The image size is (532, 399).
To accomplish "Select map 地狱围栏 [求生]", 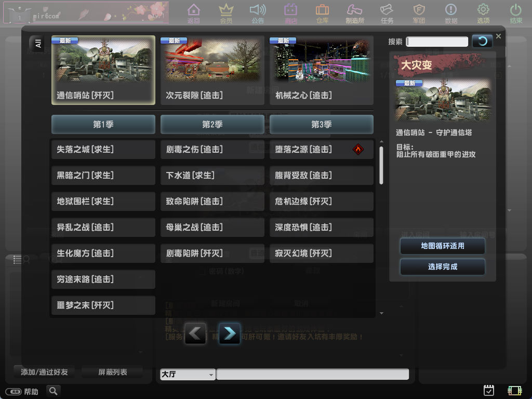I will (x=103, y=202).
